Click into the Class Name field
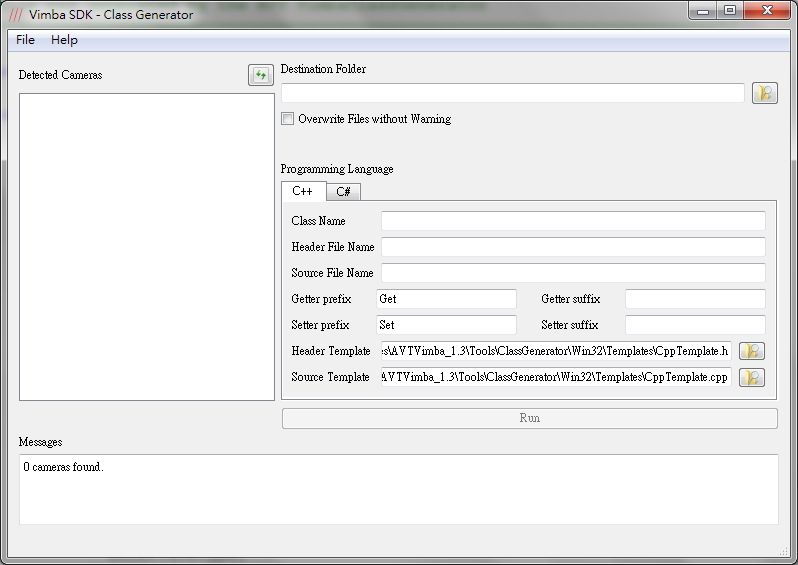Image resolution: width=798 pixels, height=565 pixels. pyautogui.click(x=574, y=221)
